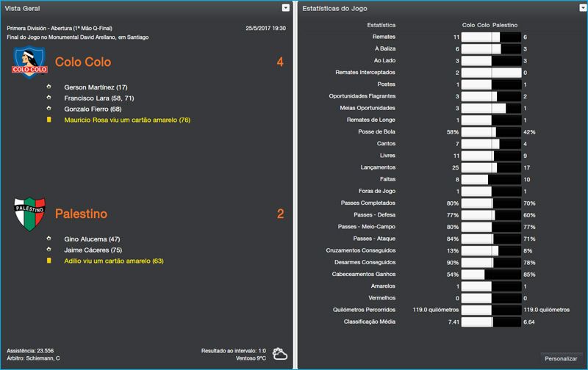Open the Vista Geral panel dropdown
Screen dimensions: 588x370
click(286, 7)
